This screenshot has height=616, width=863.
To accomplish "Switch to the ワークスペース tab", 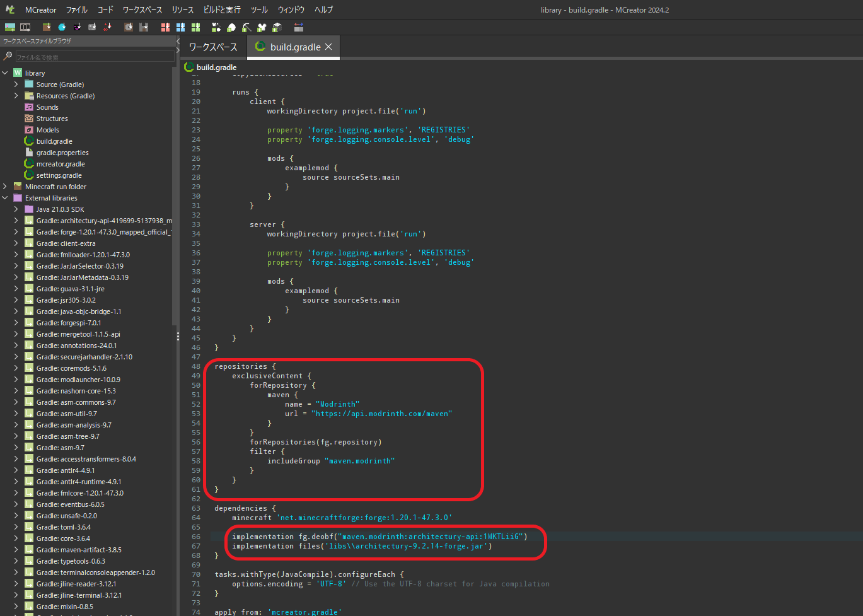I will [x=213, y=47].
